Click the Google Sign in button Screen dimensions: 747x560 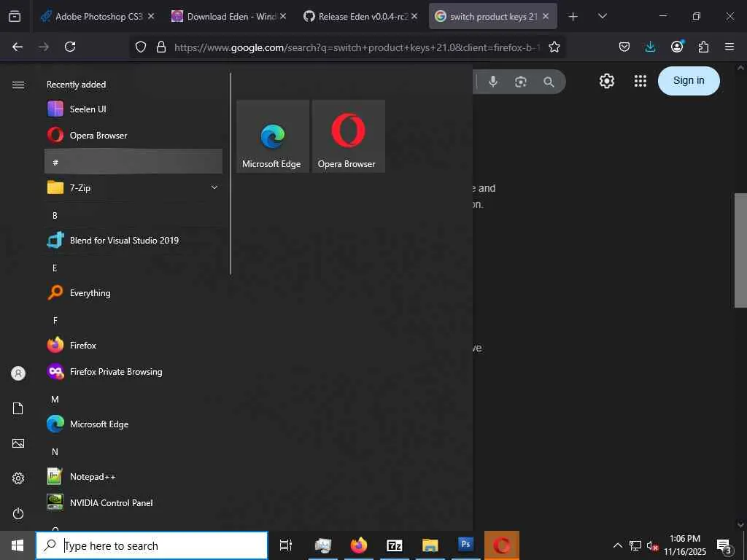click(x=689, y=80)
